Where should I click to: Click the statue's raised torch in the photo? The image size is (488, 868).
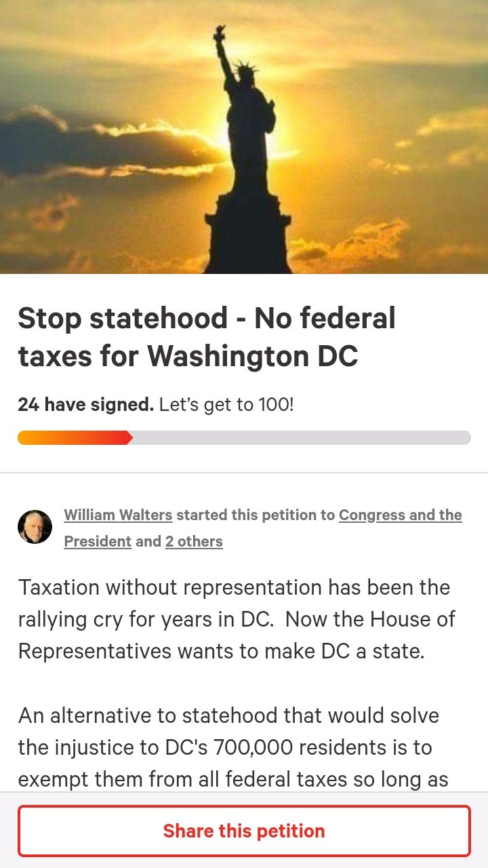(220, 34)
